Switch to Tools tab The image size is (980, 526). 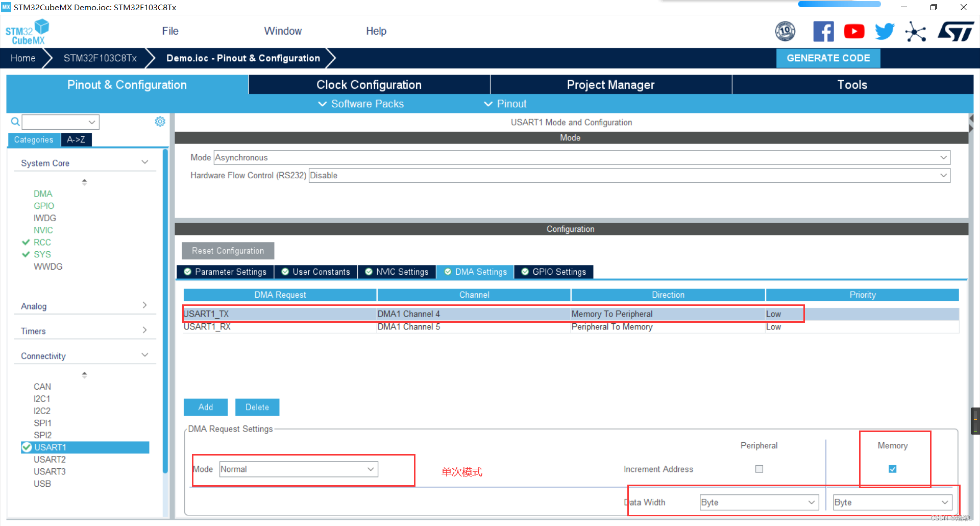click(852, 85)
